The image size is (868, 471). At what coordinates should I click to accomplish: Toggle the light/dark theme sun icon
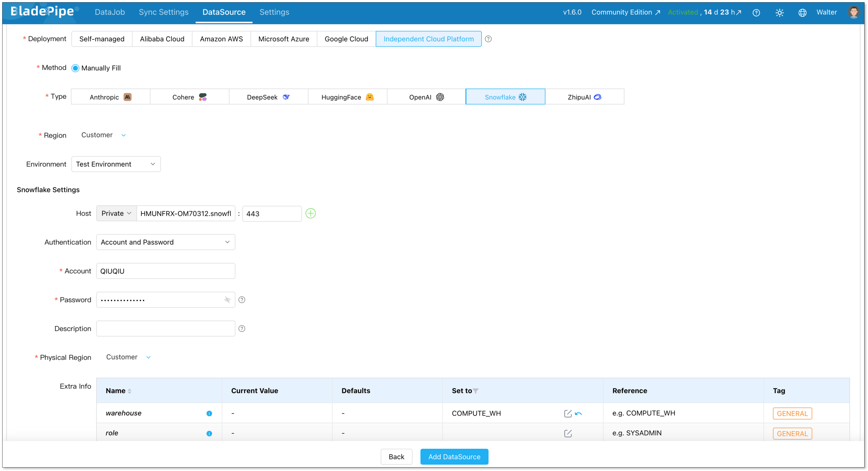pyautogui.click(x=779, y=12)
